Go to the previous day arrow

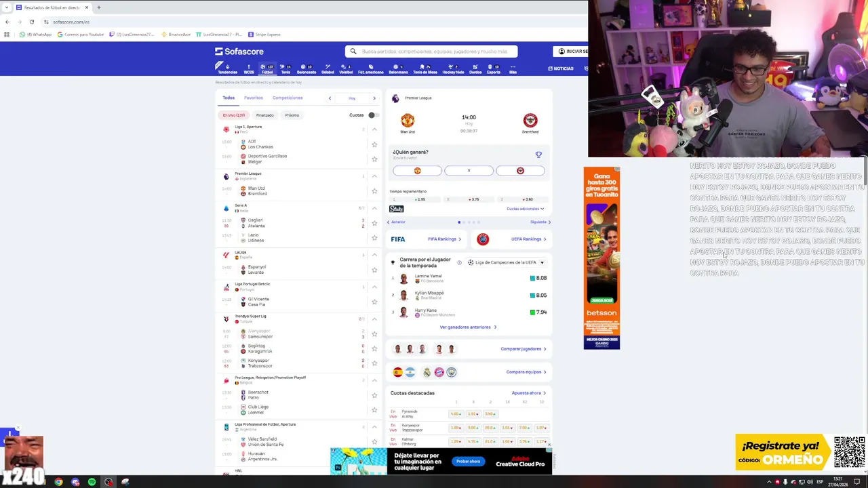[330, 98]
